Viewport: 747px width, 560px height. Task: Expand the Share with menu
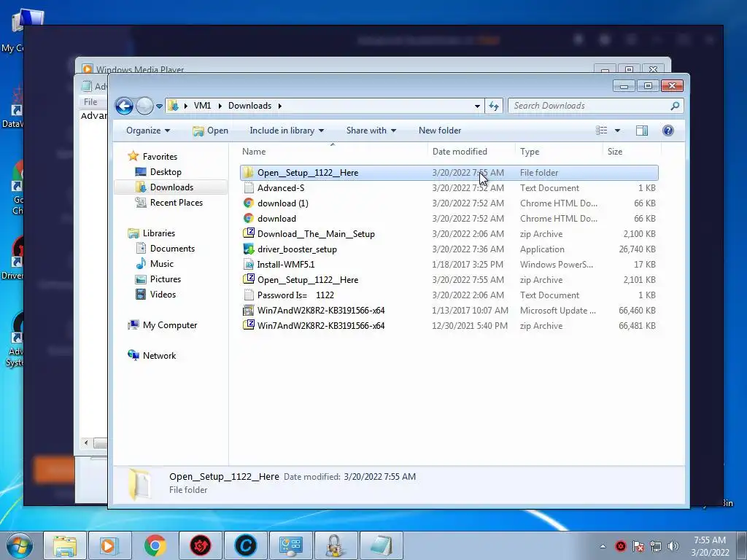(371, 131)
